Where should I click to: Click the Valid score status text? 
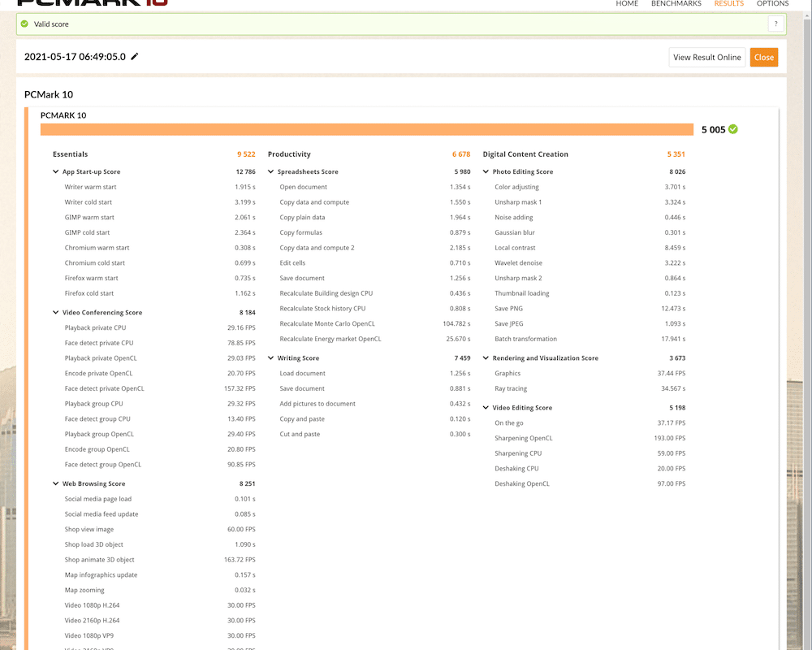tap(51, 24)
